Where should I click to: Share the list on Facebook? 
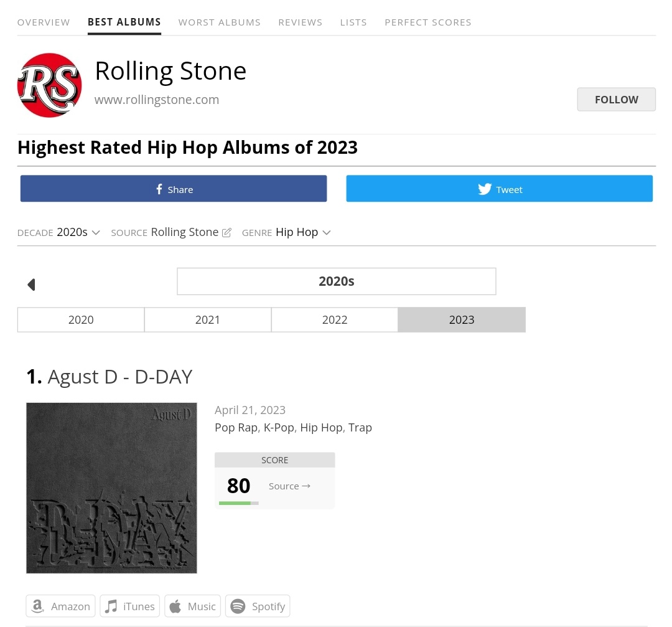pos(174,188)
